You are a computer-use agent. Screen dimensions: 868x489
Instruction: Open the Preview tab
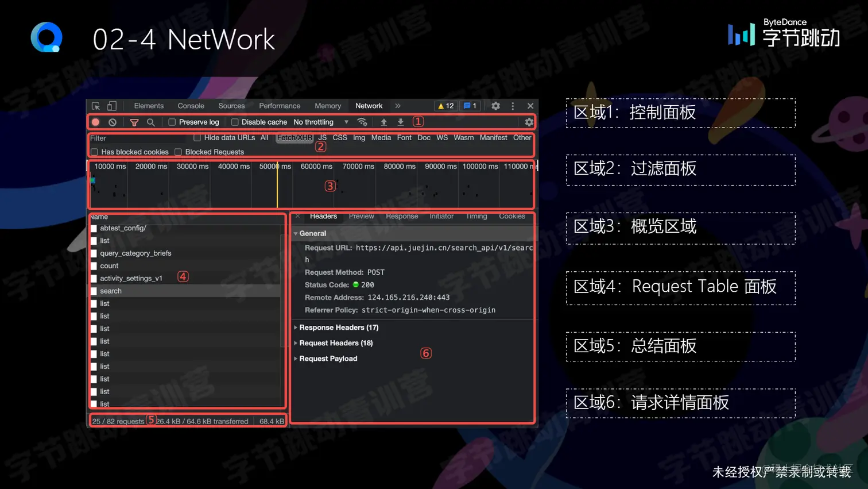coord(361,216)
